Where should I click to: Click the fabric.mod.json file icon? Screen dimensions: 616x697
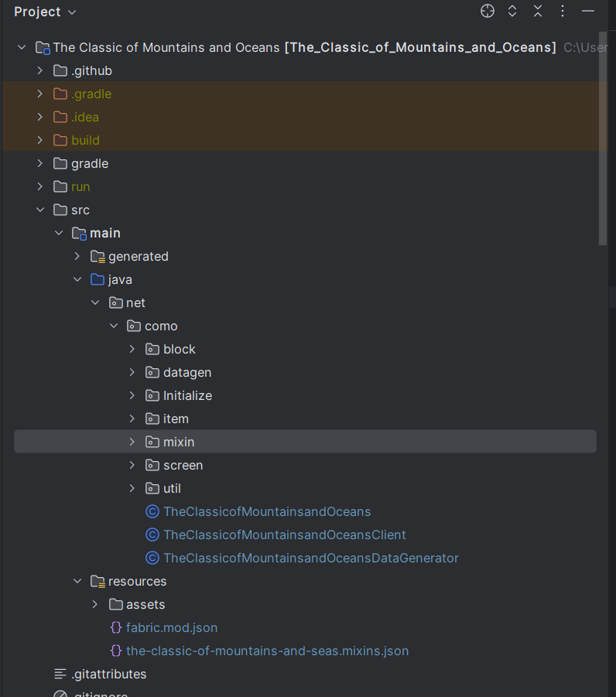point(116,627)
